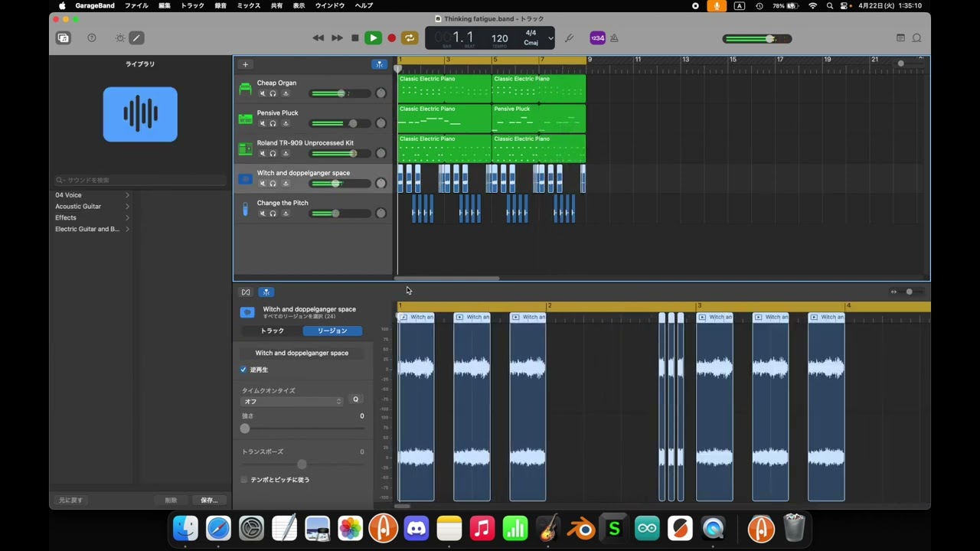Click the Cheap Organ pan knob
Viewport: 980px width, 551px height.
tap(381, 93)
